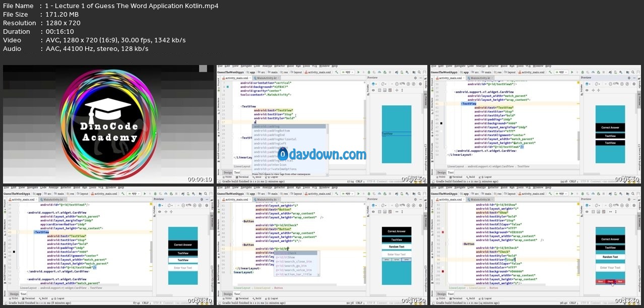
Task: Open the app run configuration dropdown in the 00:02:50 frame
Action: (348, 72)
